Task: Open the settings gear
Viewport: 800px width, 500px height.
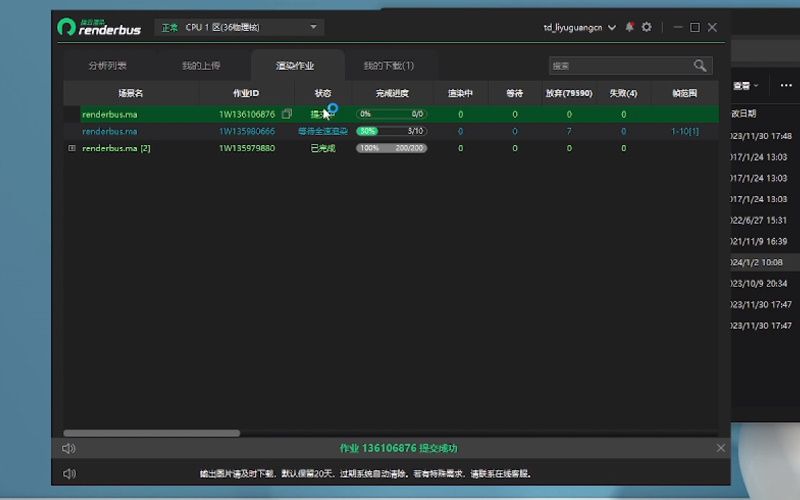Action: [646, 27]
